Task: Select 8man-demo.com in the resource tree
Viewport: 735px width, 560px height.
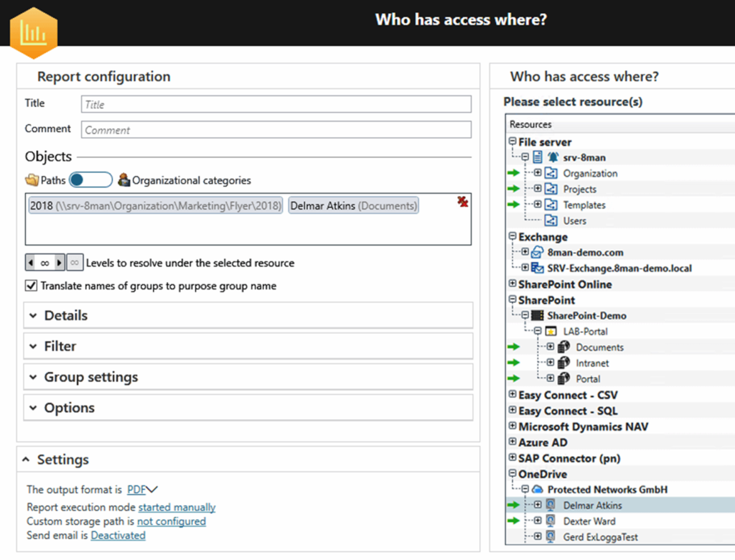Action: click(x=586, y=252)
